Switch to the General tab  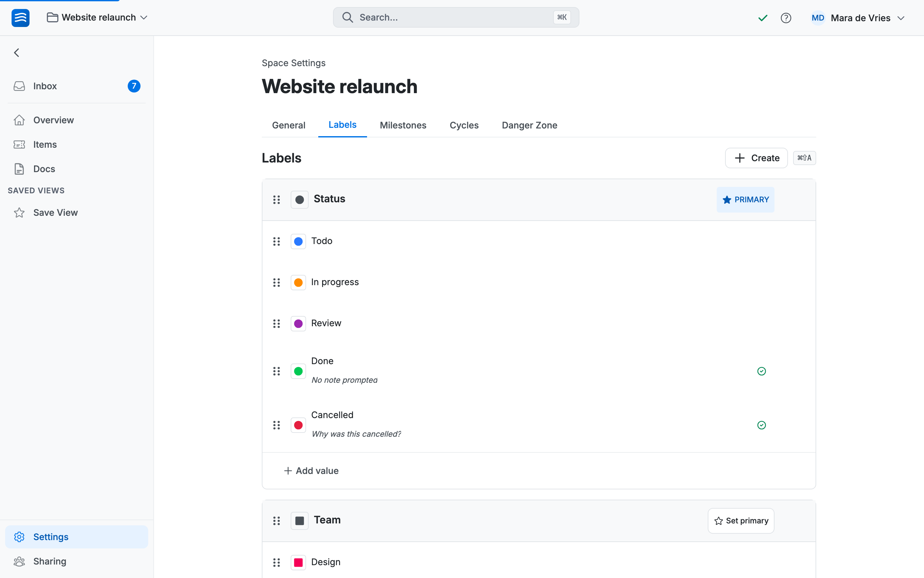coord(289,125)
